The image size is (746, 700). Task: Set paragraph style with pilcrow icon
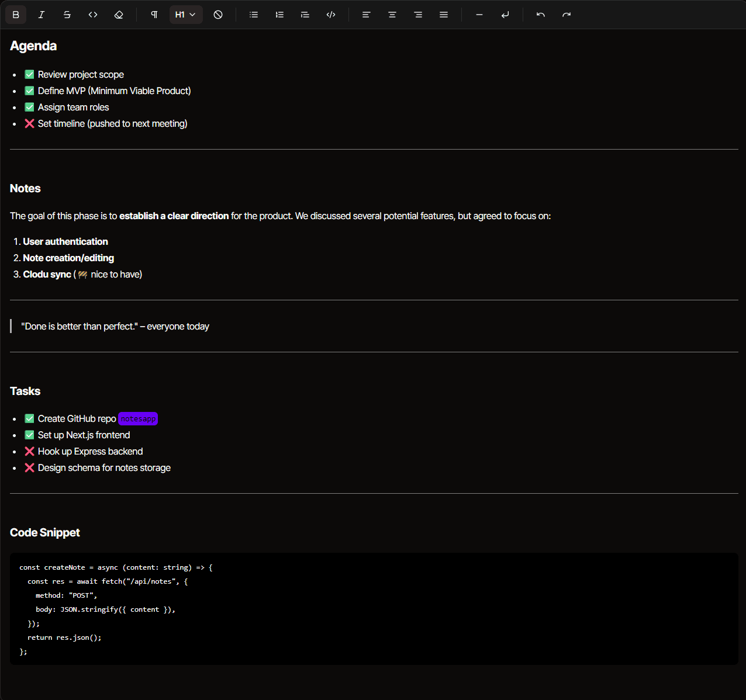click(x=154, y=15)
